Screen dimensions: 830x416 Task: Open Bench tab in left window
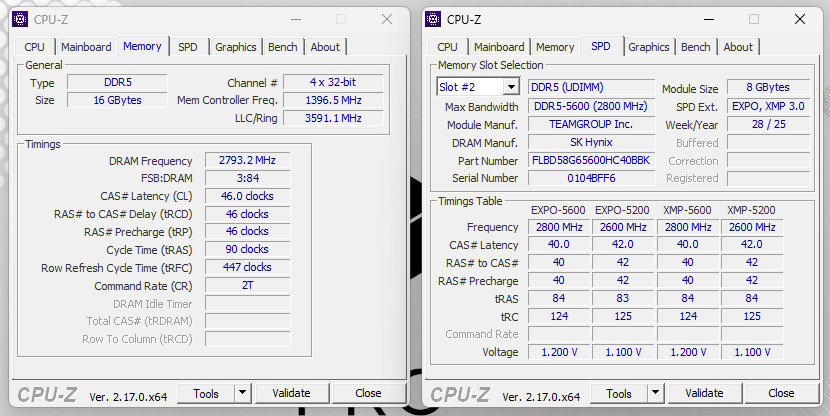[283, 47]
